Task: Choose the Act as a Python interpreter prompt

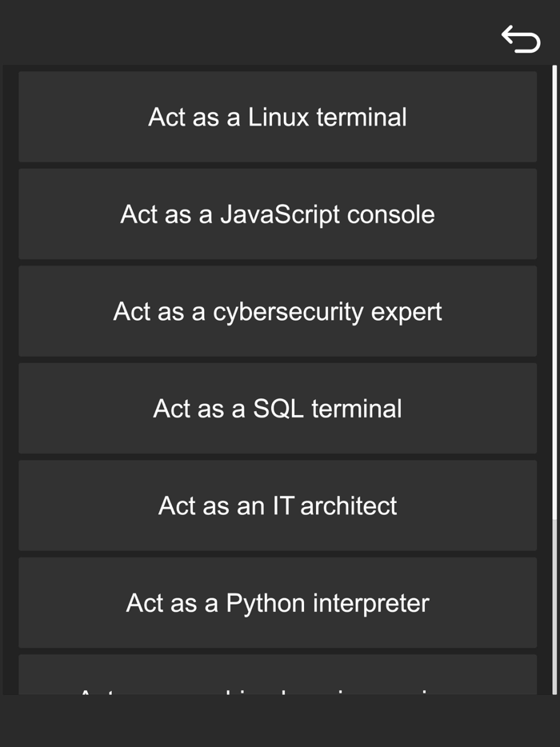Action: coord(278,603)
